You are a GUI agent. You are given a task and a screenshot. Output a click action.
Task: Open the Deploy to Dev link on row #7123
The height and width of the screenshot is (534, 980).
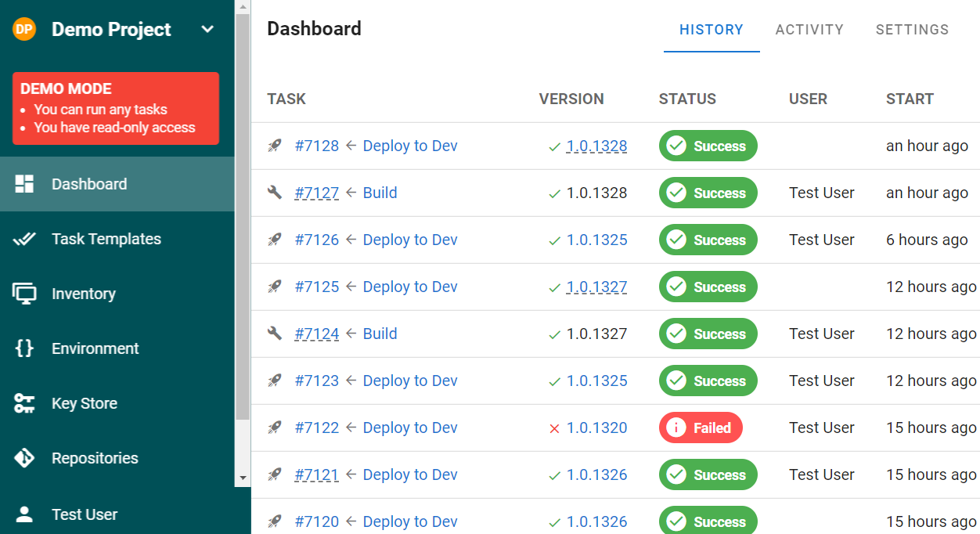[410, 381]
